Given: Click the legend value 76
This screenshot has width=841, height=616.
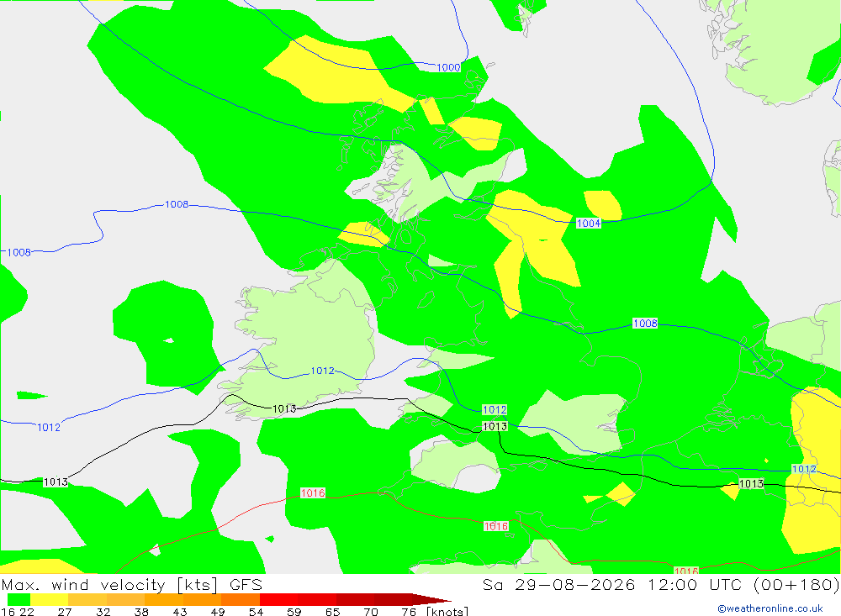Looking at the screenshot, I should pyautogui.click(x=409, y=612).
